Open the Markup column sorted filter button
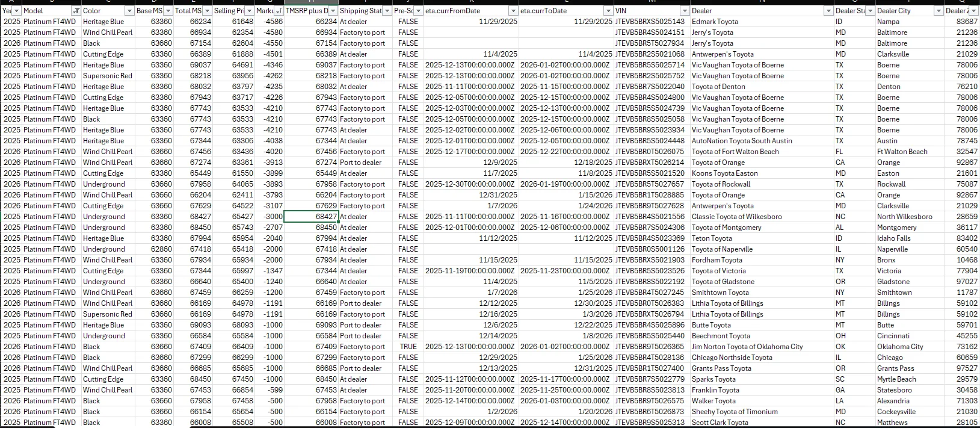The image size is (980, 428). pos(278,11)
